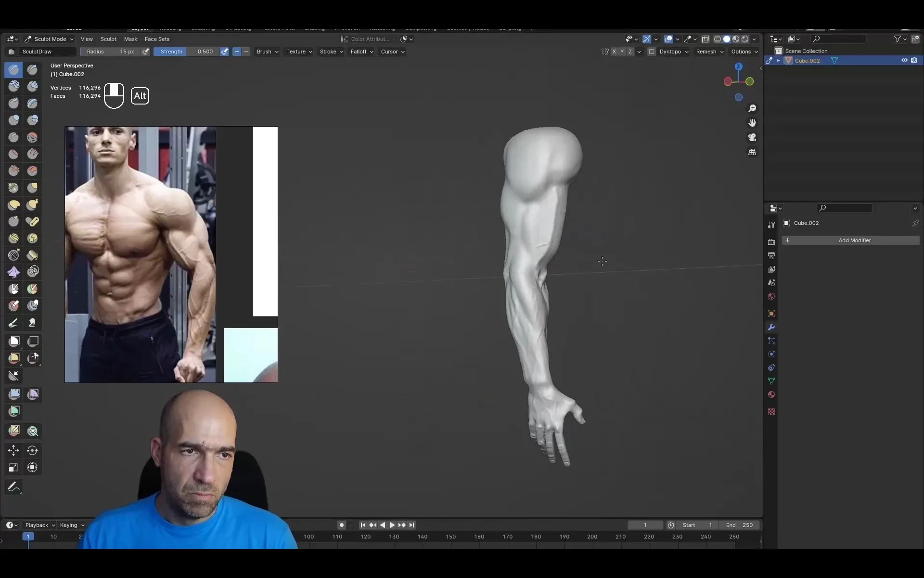Viewport: 924px width, 578px height.
Task: Click the Add Modifier button
Action: [x=855, y=240]
